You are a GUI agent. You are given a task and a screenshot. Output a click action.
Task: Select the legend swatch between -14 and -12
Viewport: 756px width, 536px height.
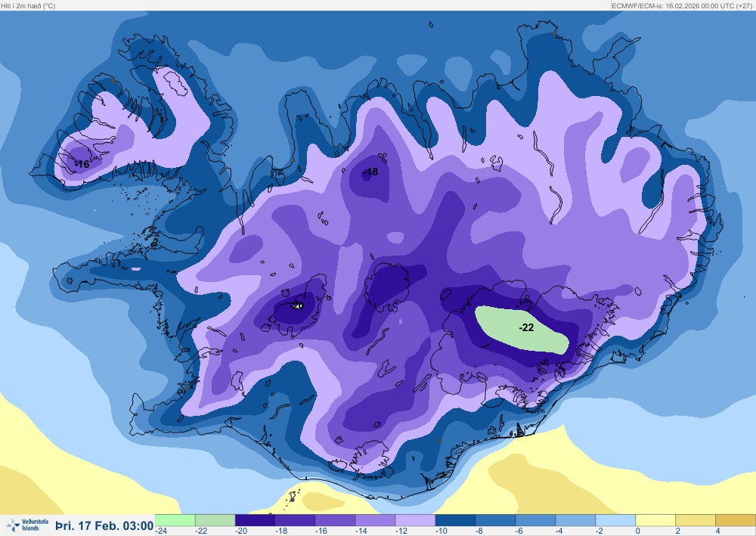point(375,520)
